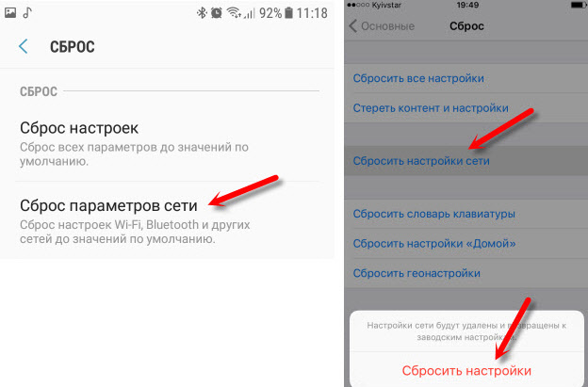The image size is (588, 387).
Task: Tap the picture icon in Android status bar
Action: pos(10,13)
